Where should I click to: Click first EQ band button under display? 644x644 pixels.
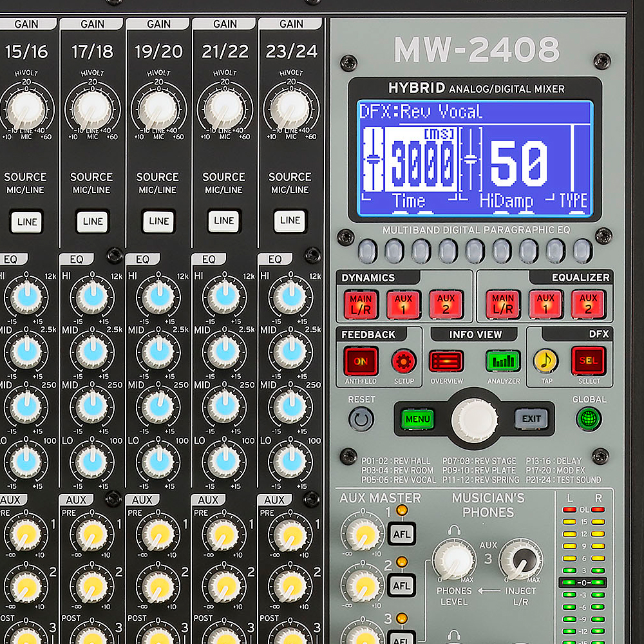[367, 251]
